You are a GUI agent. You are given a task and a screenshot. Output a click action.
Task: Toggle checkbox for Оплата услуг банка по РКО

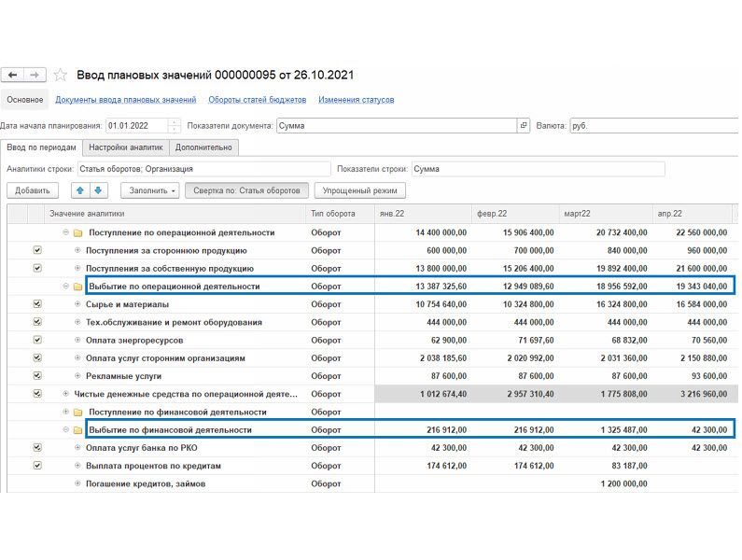pyautogui.click(x=37, y=447)
